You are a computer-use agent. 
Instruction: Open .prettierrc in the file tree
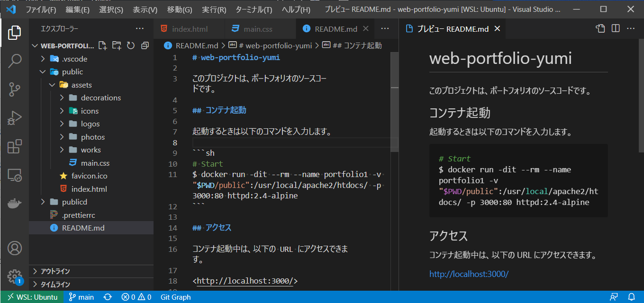pyautogui.click(x=91, y=215)
